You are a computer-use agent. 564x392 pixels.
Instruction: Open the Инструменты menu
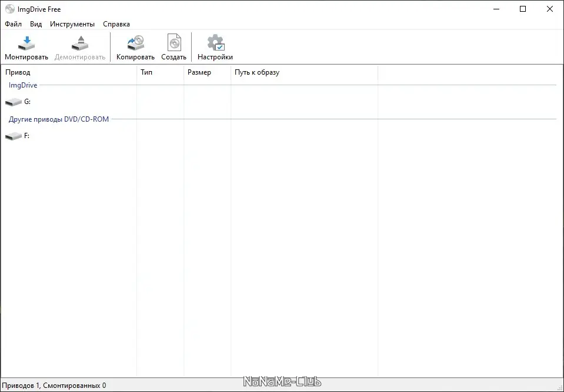(x=72, y=24)
